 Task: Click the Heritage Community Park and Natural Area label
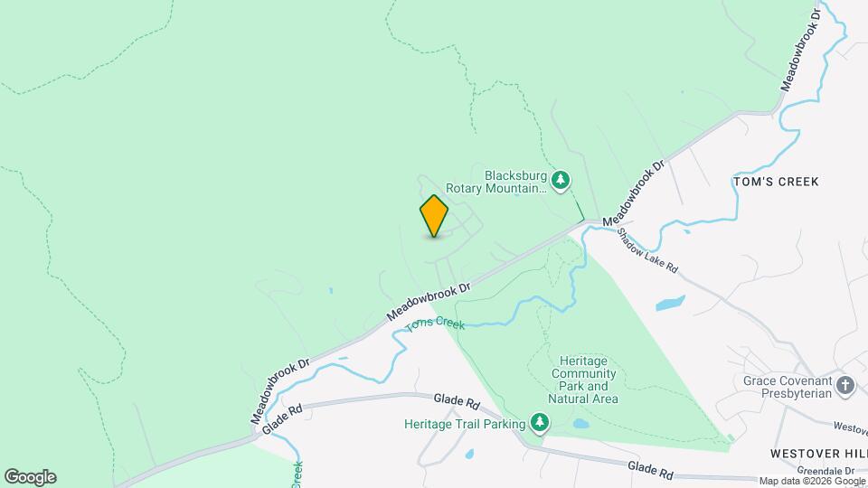point(583,380)
